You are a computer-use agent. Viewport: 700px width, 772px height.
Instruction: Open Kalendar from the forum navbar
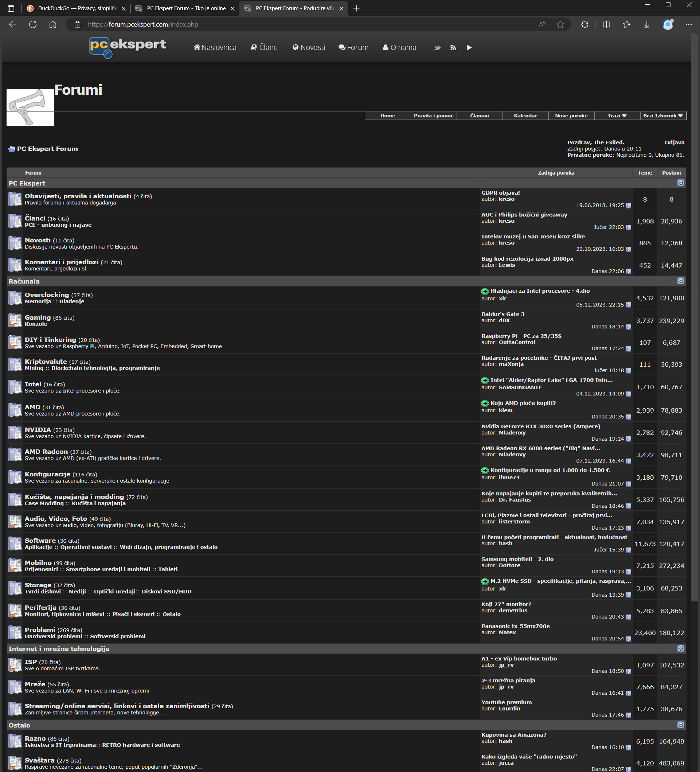tap(525, 116)
